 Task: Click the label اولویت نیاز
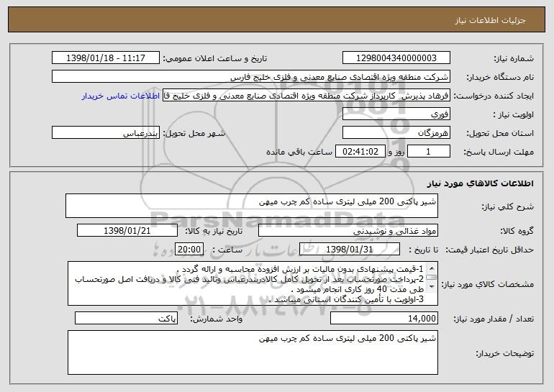pyautogui.click(x=514, y=115)
